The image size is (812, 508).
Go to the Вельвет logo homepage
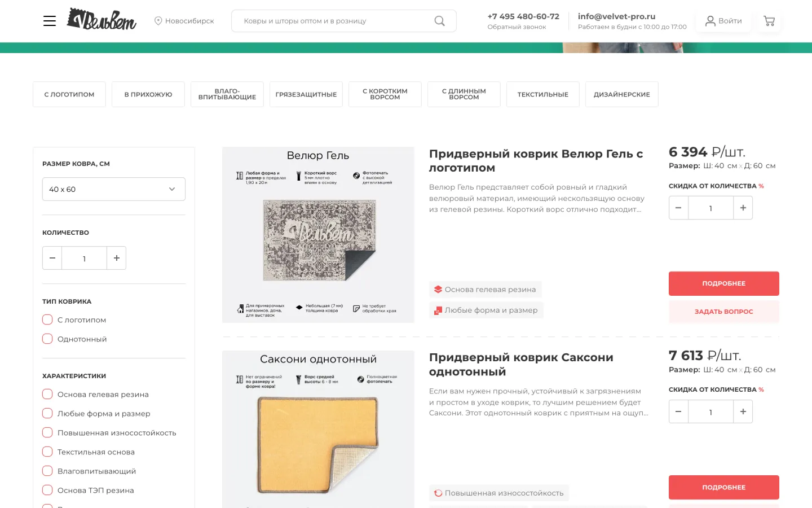(x=101, y=19)
